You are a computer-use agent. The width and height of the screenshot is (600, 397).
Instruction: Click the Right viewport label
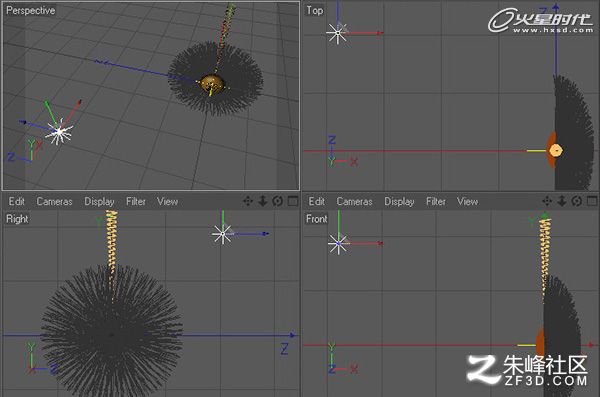(x=17, y=219)
